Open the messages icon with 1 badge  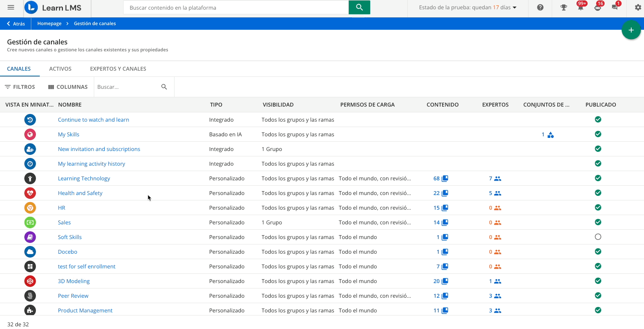(x=615, y=7)
